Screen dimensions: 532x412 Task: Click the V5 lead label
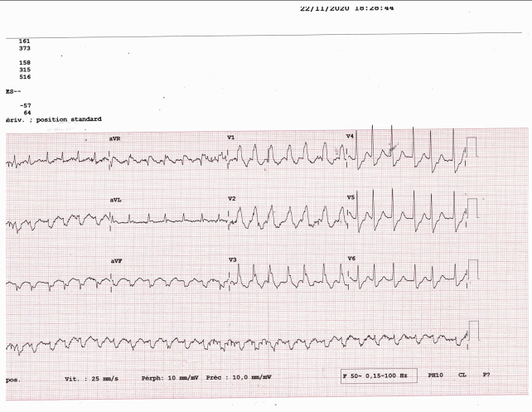351,197
